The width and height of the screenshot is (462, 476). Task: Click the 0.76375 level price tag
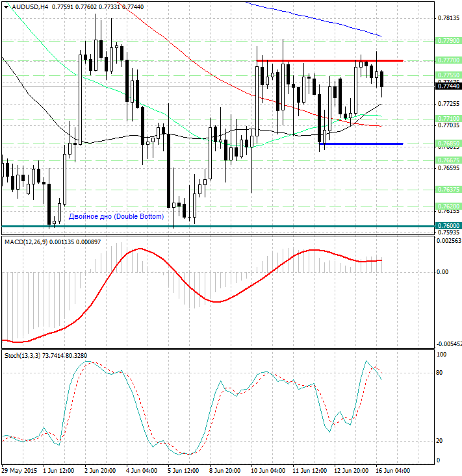(x=448, y=190)
